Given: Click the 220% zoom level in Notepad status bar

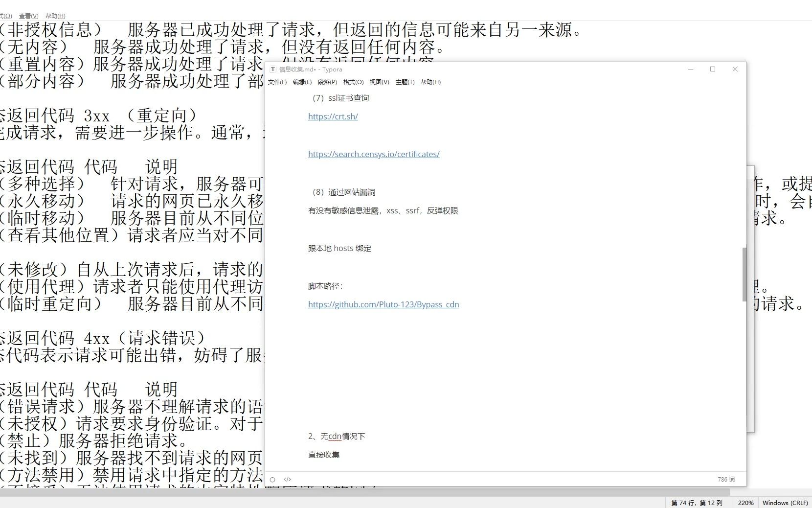Looking at the screenshot, I should tap(745, 503).
